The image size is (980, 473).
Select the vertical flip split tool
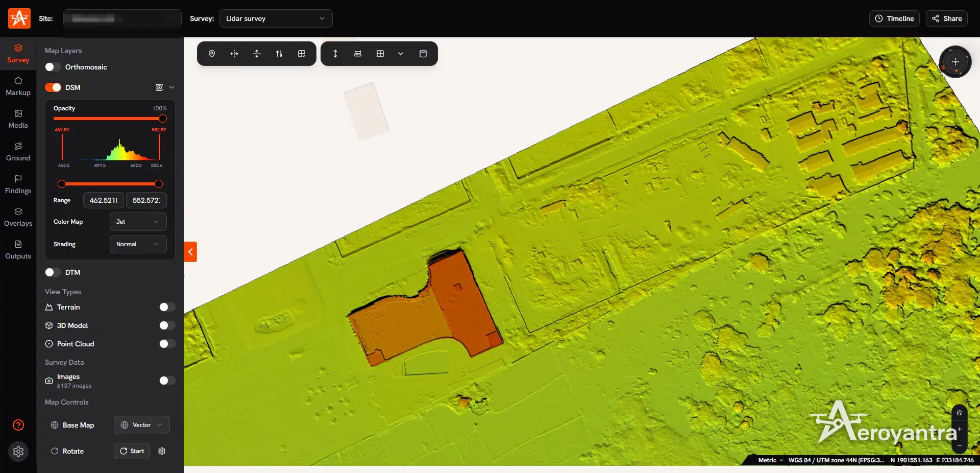[257, 54]
